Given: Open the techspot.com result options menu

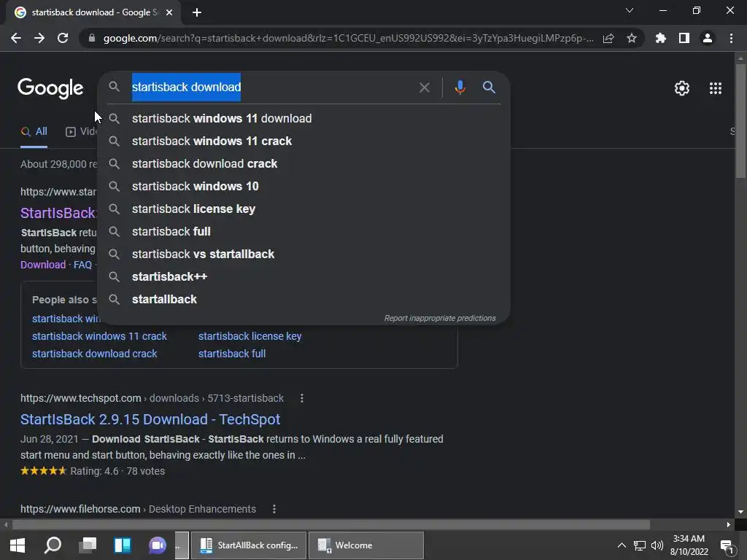Looking at the screenshot, I should [302, 398].
